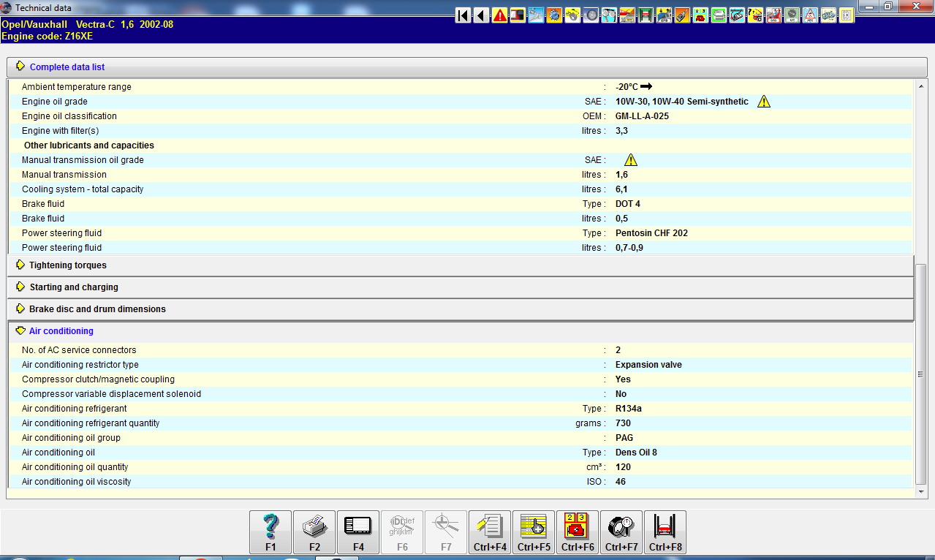Click the 10W-30, 10W-40 Semi-synthetic value
Screen dimensions: 935x560
pyautogui.click(x=682, y=102)
